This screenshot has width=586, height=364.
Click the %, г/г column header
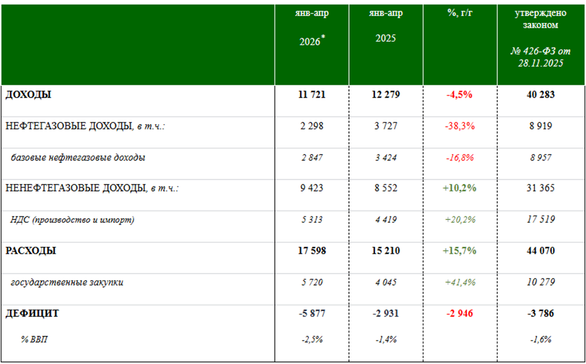[460, 13]
